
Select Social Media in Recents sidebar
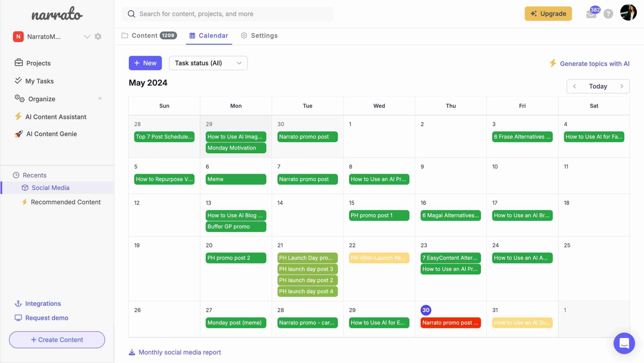point(50,188)
